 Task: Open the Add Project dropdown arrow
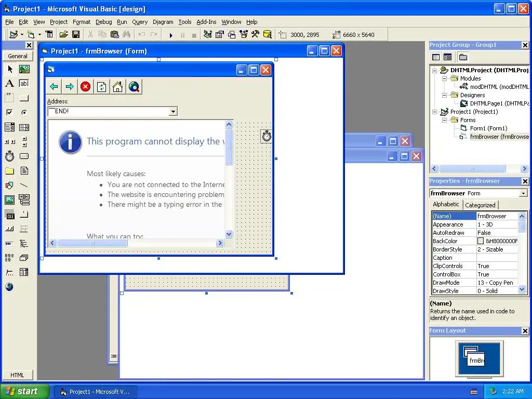click(x=22, y=35)
